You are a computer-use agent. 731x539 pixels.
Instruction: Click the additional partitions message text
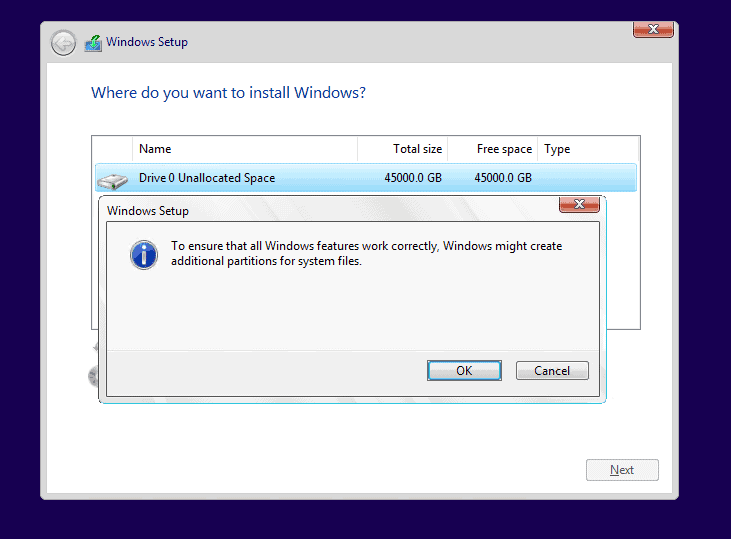pyautogui.click(x=366, y=253)
